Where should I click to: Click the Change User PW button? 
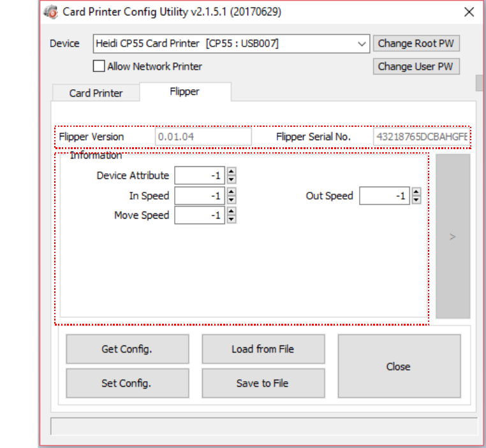416,66
